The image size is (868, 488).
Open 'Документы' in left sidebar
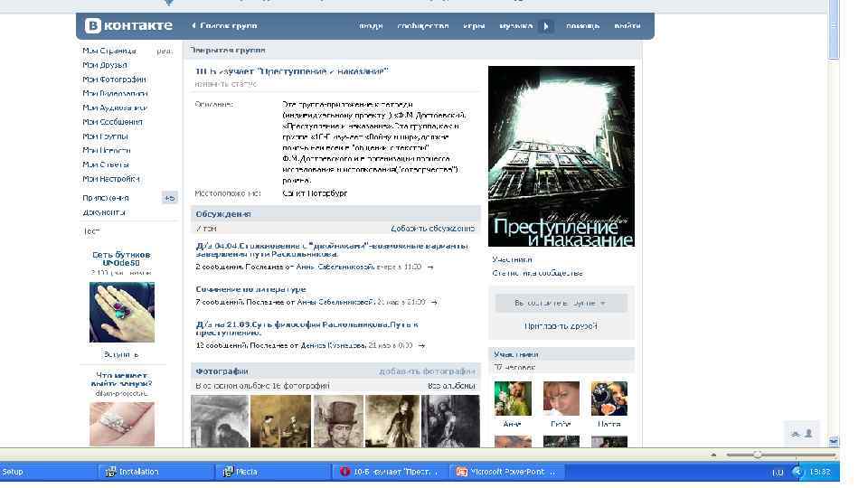[104, 212]
